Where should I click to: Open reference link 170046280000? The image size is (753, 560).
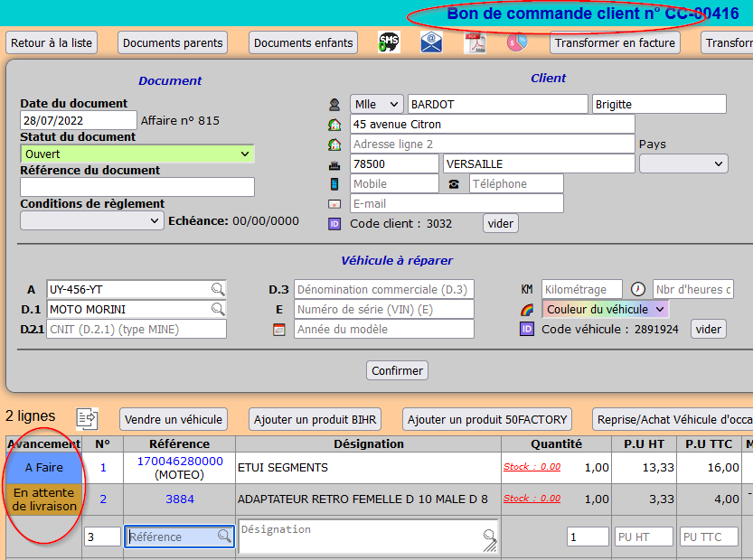[179, 461]
